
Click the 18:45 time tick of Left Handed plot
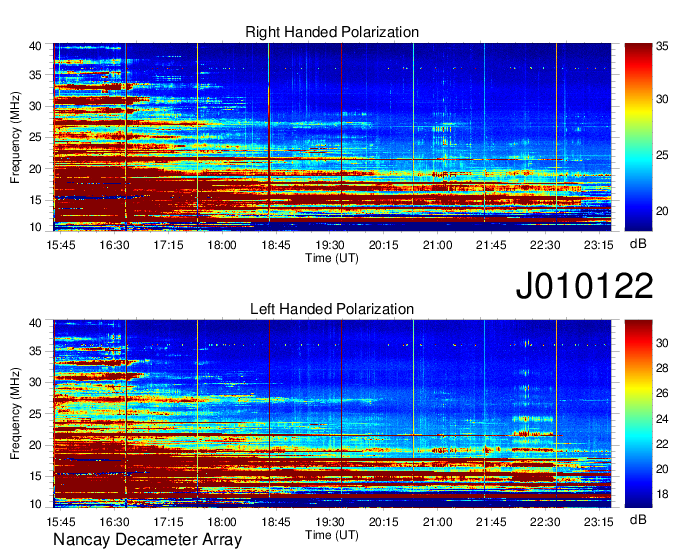tap(276, 522)
